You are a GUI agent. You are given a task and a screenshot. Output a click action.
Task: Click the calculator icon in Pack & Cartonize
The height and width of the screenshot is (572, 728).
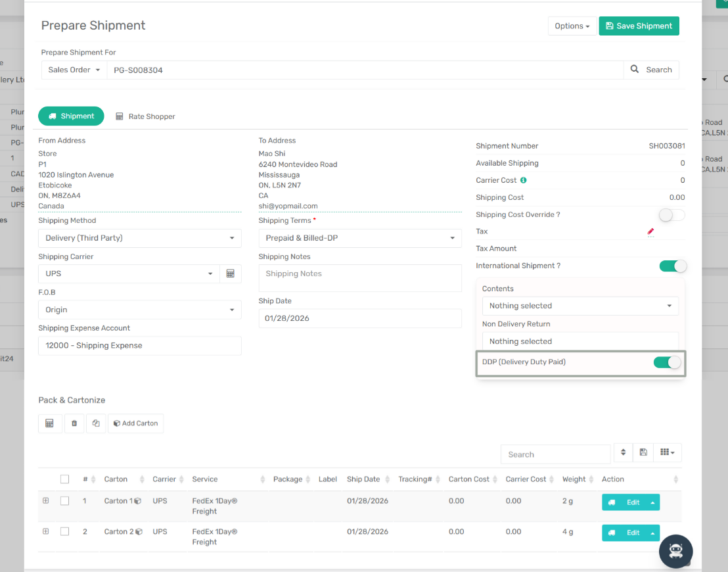pos(50,423)
